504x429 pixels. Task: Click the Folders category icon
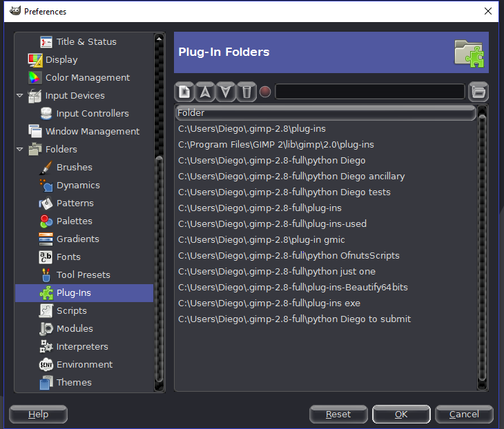[x=35, y=149]
